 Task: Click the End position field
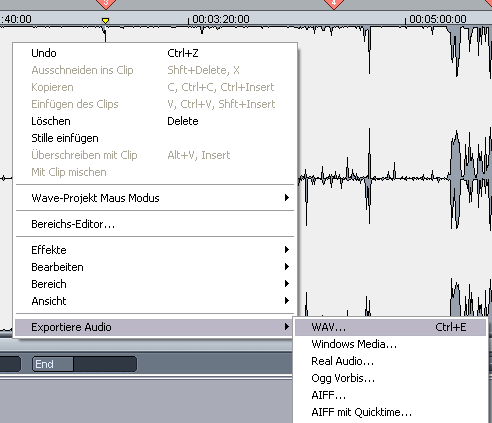pos(105,364)
